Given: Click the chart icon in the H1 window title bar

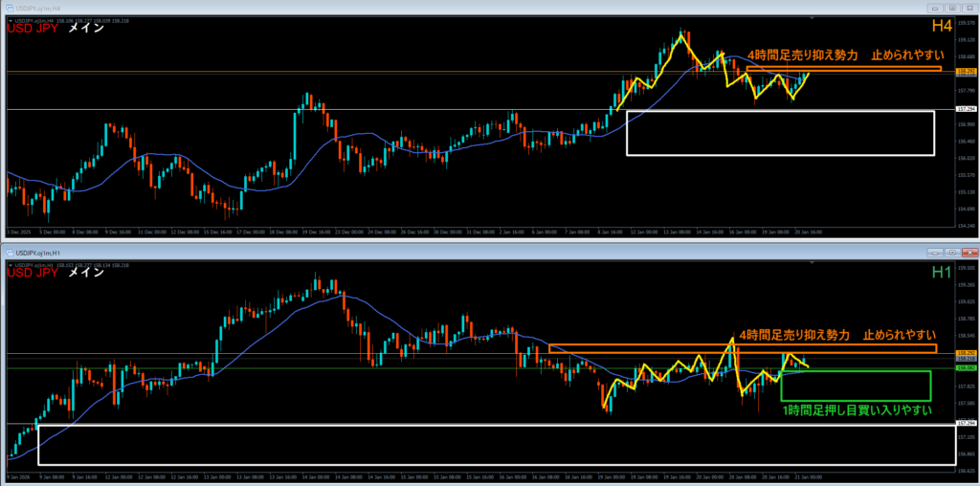Looking at the screenshot, I should (10, 253).
